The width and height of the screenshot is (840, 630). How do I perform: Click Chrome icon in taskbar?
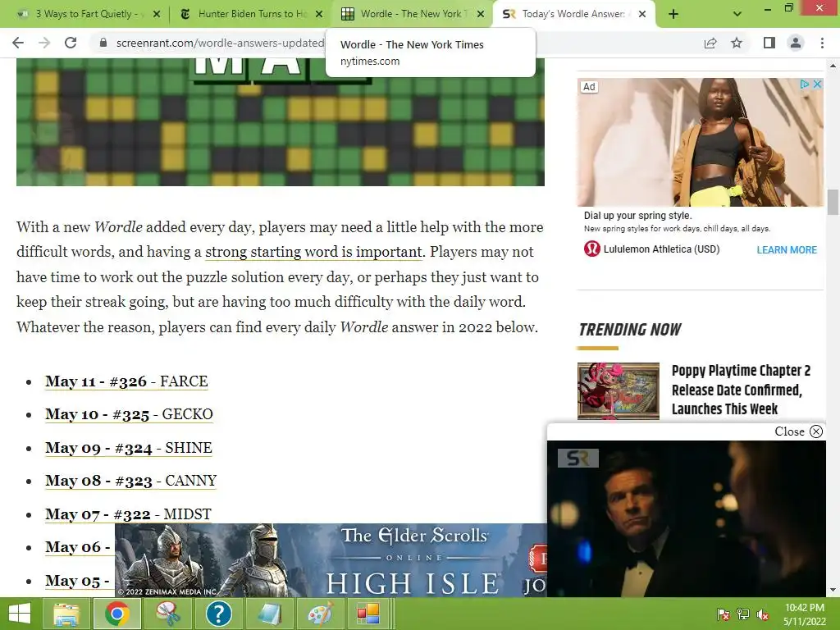(117, 614)
